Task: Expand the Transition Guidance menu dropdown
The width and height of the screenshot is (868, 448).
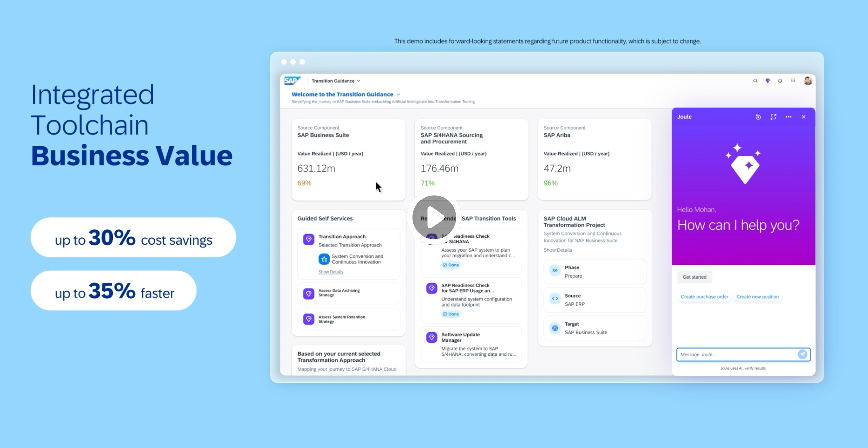Action: click(358, 81)
